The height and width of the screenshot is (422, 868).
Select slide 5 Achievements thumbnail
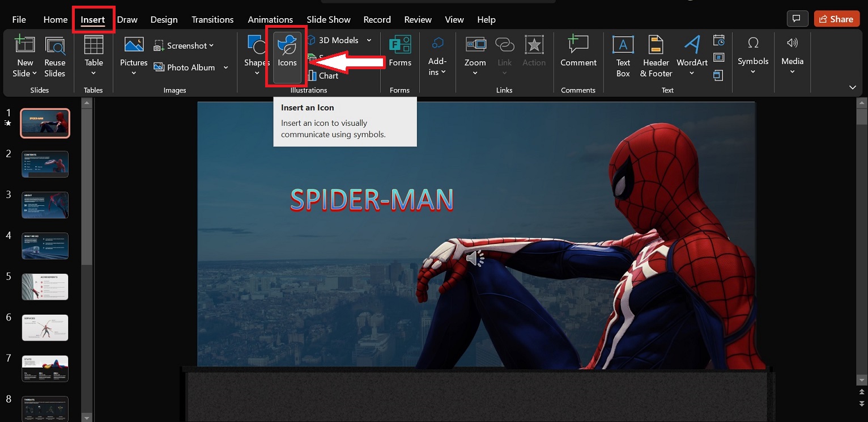point(45,286)
